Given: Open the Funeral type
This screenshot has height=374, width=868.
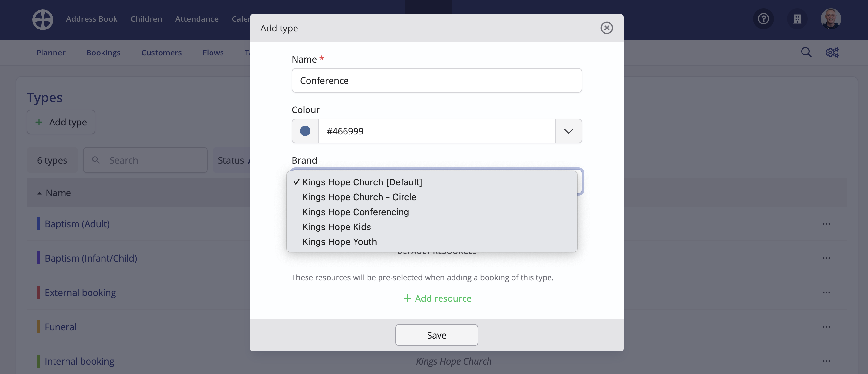Looking at the screenshot, I should pyautogui.click(x=61, y=327).
